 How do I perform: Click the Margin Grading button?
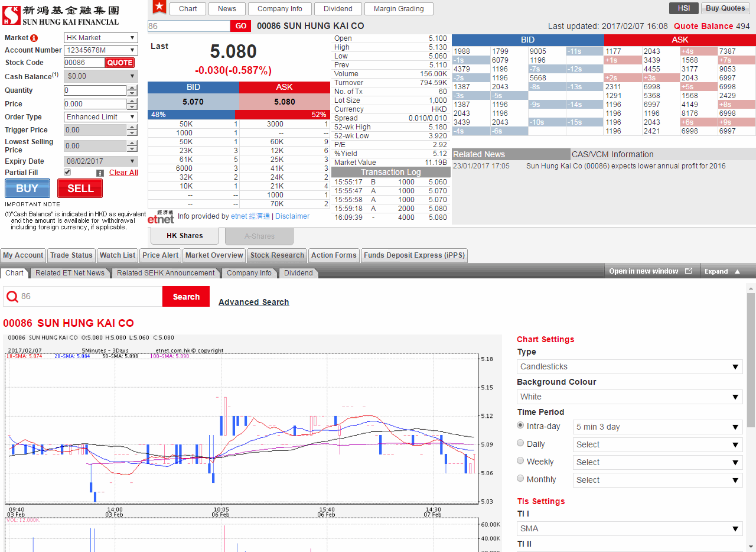point(399,9)
